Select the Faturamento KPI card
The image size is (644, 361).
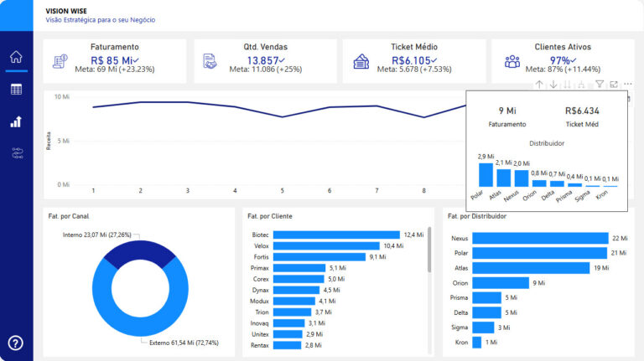click(114, 60)
